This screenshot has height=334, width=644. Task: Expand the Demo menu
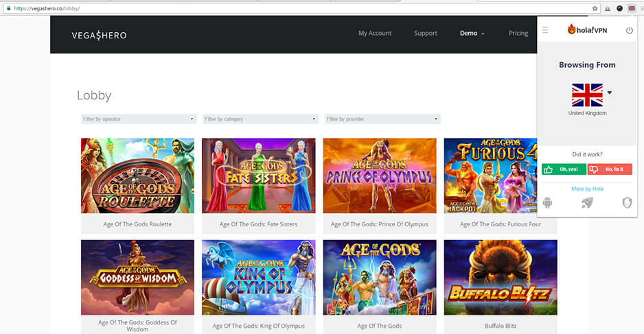(472, 33)
